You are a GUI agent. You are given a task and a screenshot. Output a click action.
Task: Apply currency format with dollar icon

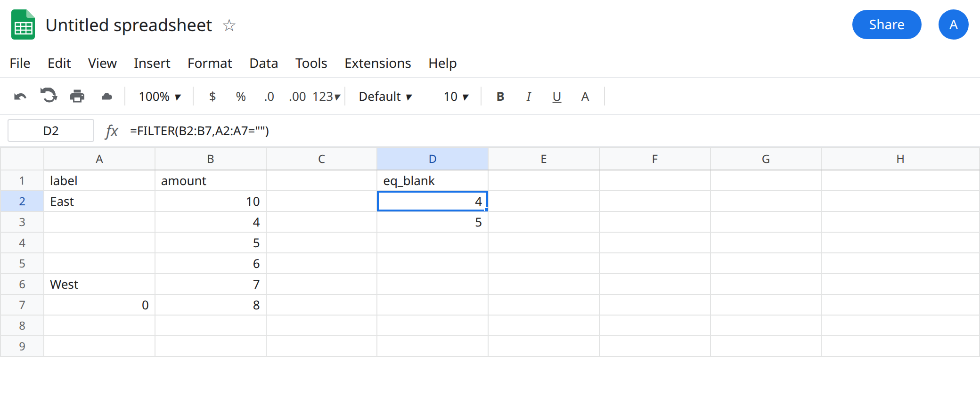coord(212,97)
